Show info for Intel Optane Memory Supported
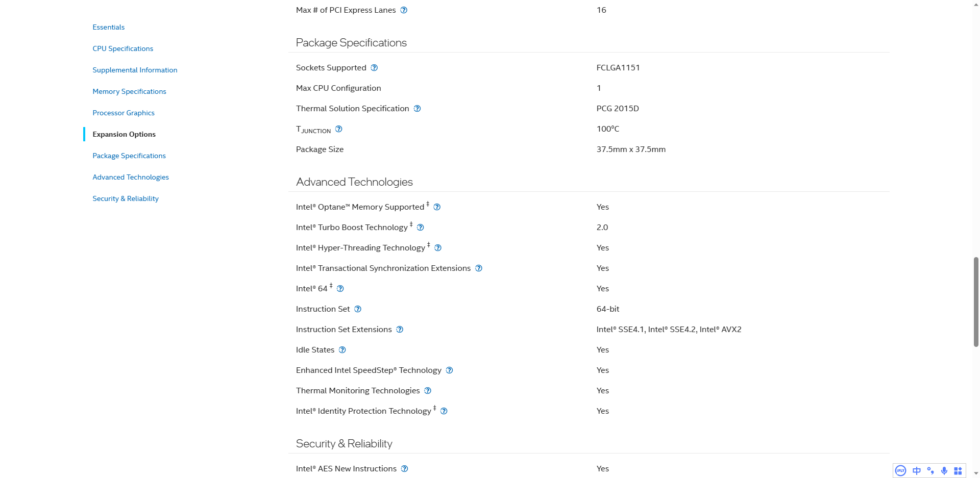The height and width of the screenshot is (478, 980). (x=437, y=207)
